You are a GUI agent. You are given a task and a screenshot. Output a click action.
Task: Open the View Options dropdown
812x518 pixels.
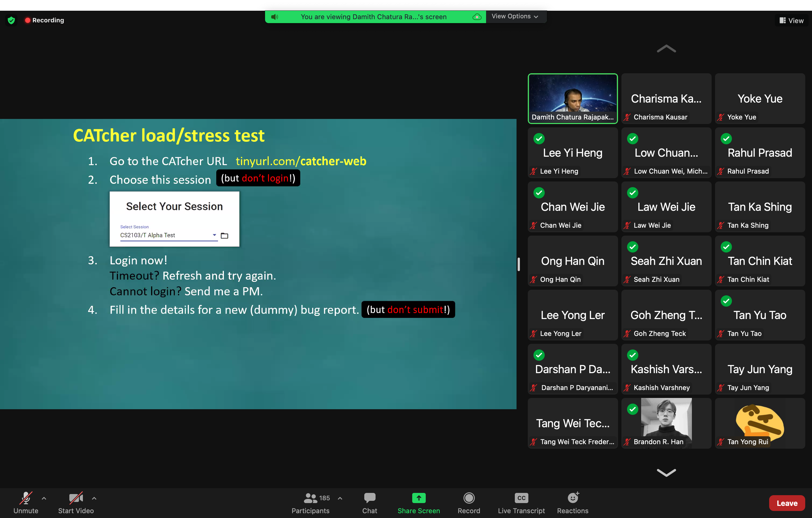(515, 17)
